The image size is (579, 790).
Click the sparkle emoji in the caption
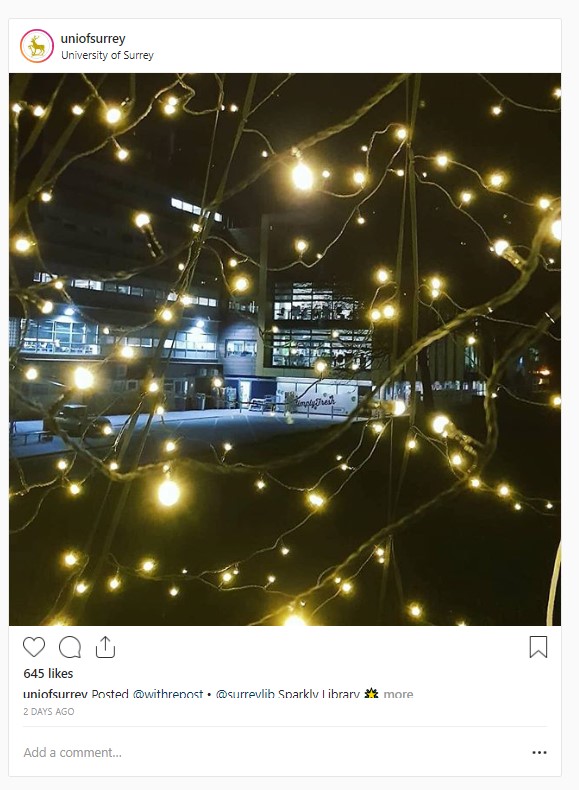click(371, 694)
